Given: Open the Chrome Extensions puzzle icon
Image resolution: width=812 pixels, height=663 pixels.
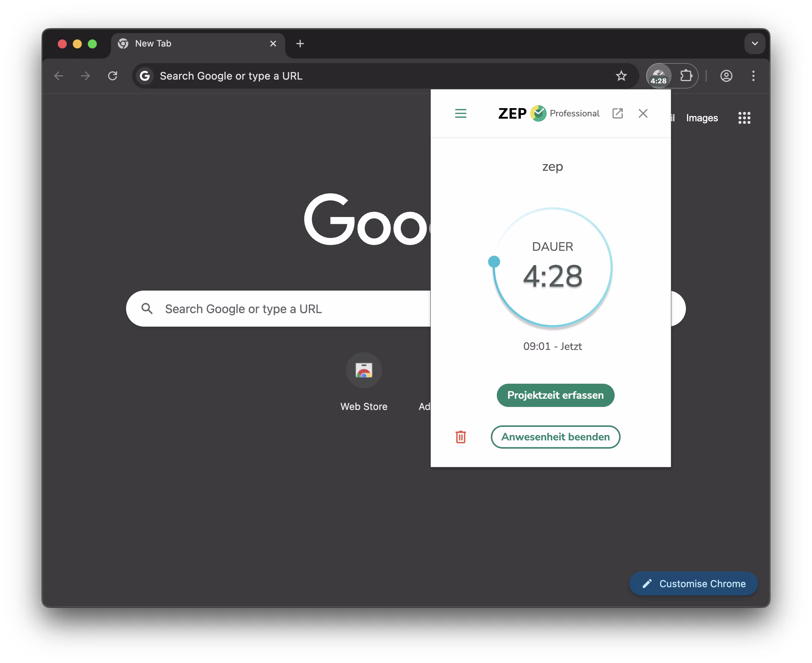Looking at the screenshot, I should click(686, 75).
